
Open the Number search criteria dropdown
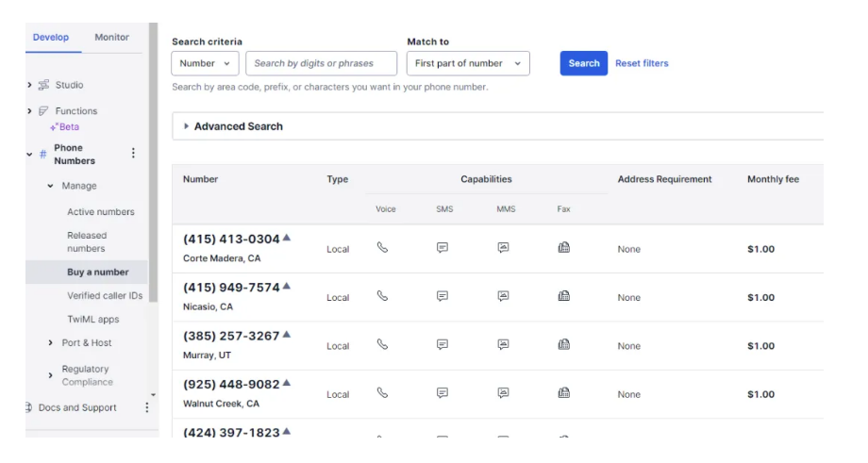pyautogui.click(x=205, y=63)
